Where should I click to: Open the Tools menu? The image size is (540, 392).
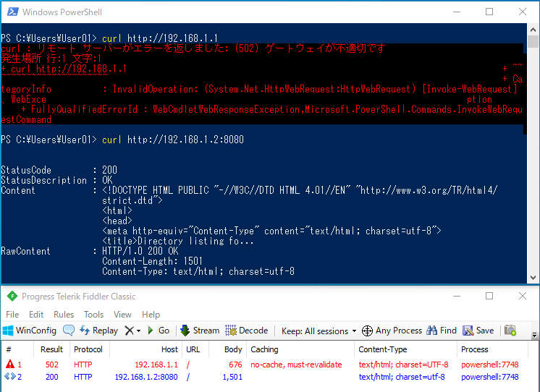pos(93,315)
